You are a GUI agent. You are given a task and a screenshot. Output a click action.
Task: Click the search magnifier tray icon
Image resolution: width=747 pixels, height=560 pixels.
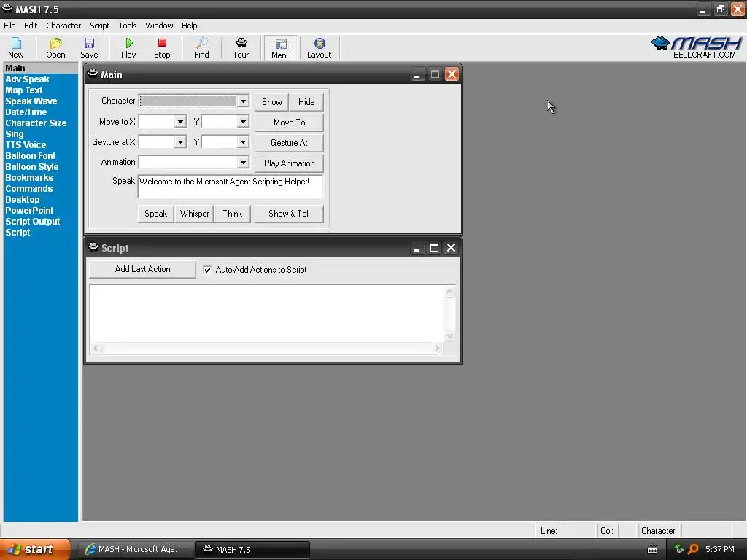point(693,549)
